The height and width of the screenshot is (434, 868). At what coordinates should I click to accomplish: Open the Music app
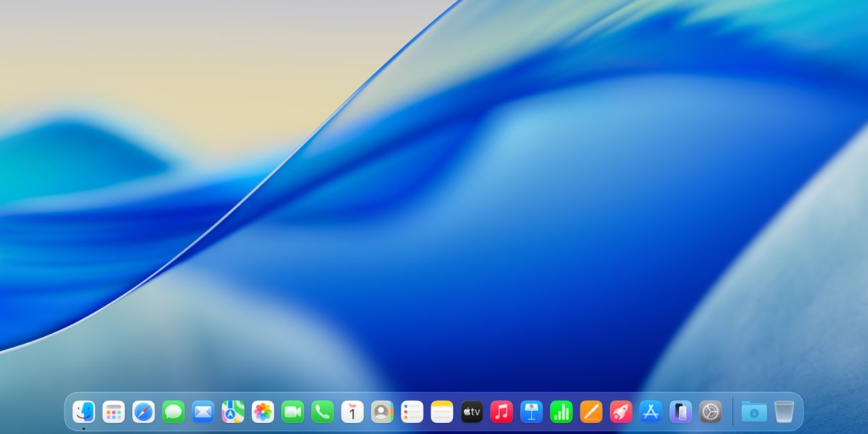pyautogui.click(x=501, y=412)
